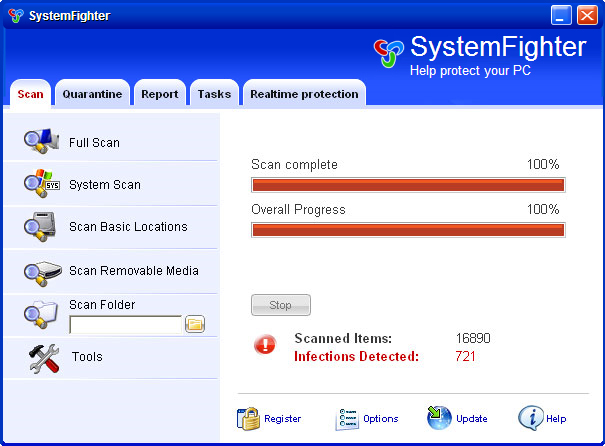The image size is (605, 446).
Task: Click the browse folder icon button
Action: pos(195,324)
